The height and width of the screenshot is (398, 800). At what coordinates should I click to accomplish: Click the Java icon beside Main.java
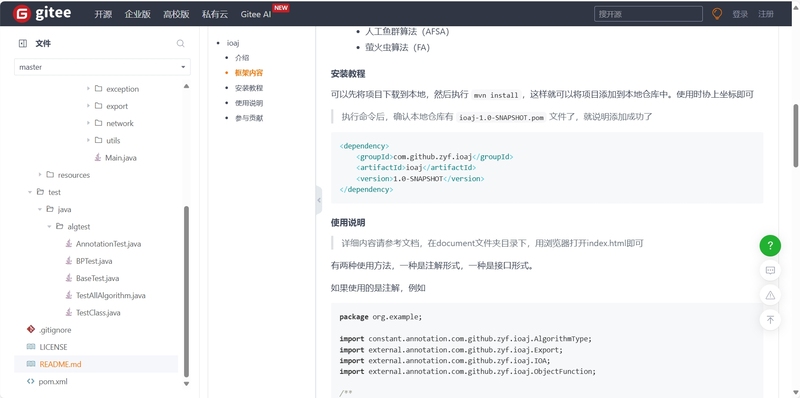click(x=98, y=158)
